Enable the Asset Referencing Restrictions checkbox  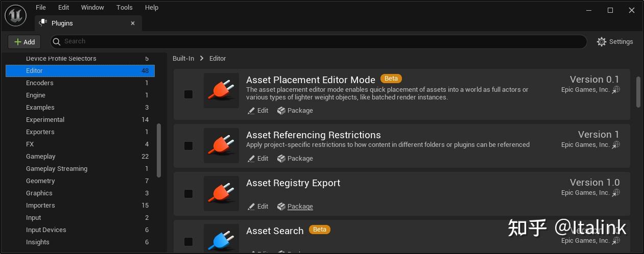tap(188, 146)
